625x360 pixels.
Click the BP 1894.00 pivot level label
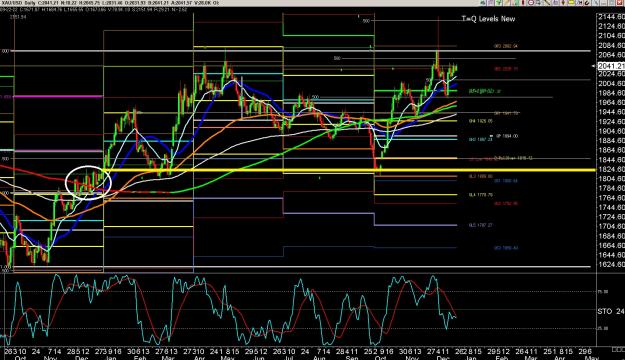[x=507, y=136]
